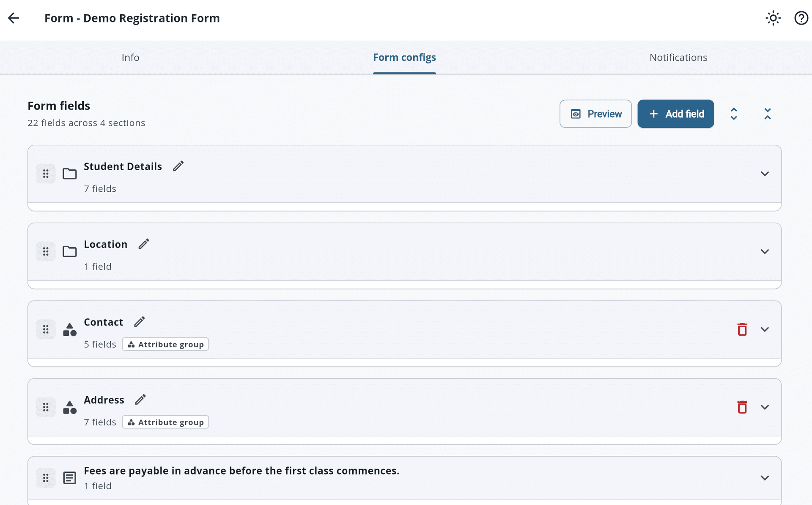The image size is (812, 505).
Task: Go back using the arrow icon
Action: [14, 18]
